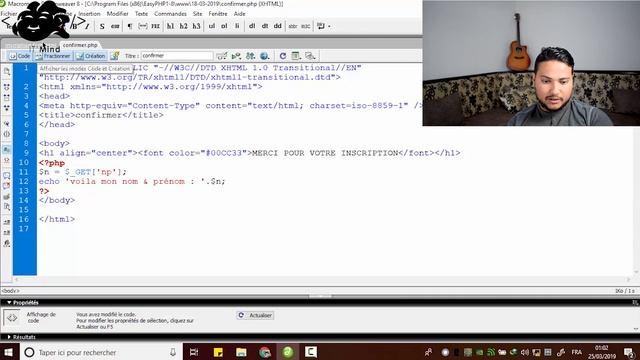Click the indent code icon
The width and height of the screenshot is (640, 360).
coord(7,222)
